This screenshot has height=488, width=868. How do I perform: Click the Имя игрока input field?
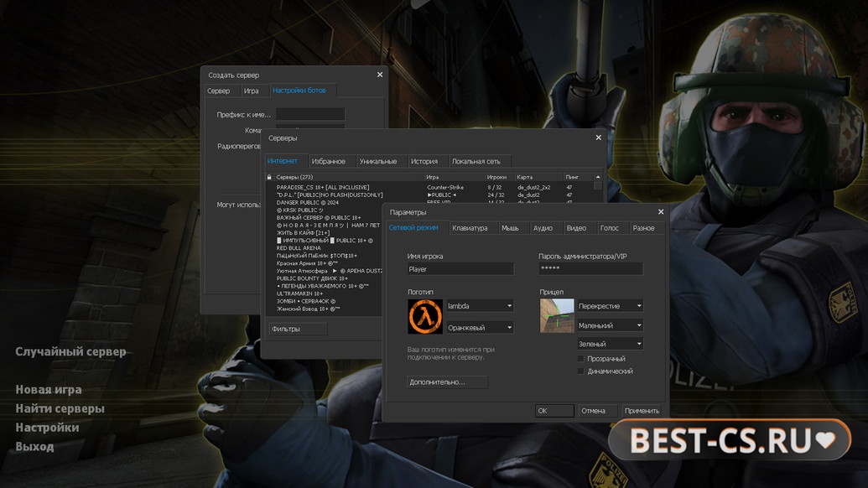[x=460, y=269]
